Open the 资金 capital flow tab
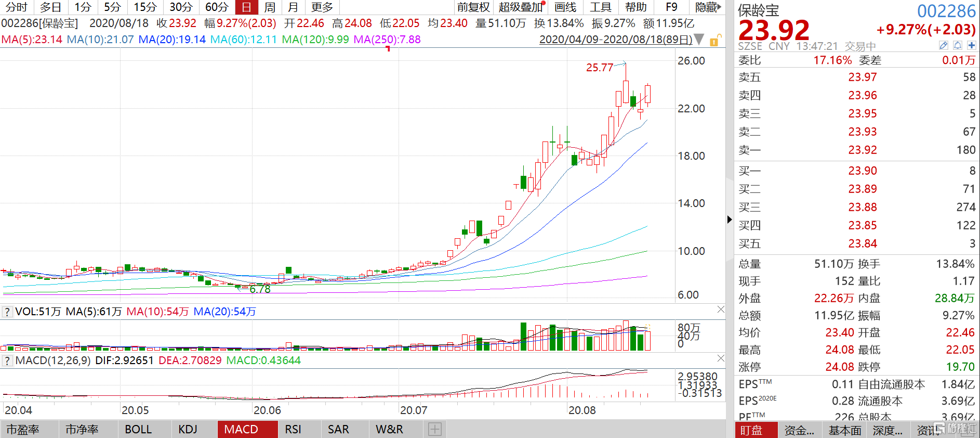The width and height of the screenshot is (980, 438). [x=799, y=430]
